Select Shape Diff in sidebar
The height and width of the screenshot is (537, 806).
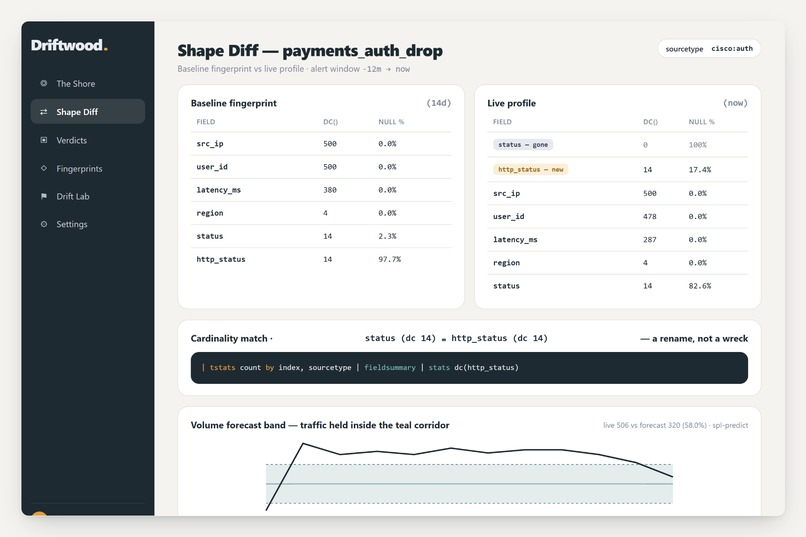[88, 112]
